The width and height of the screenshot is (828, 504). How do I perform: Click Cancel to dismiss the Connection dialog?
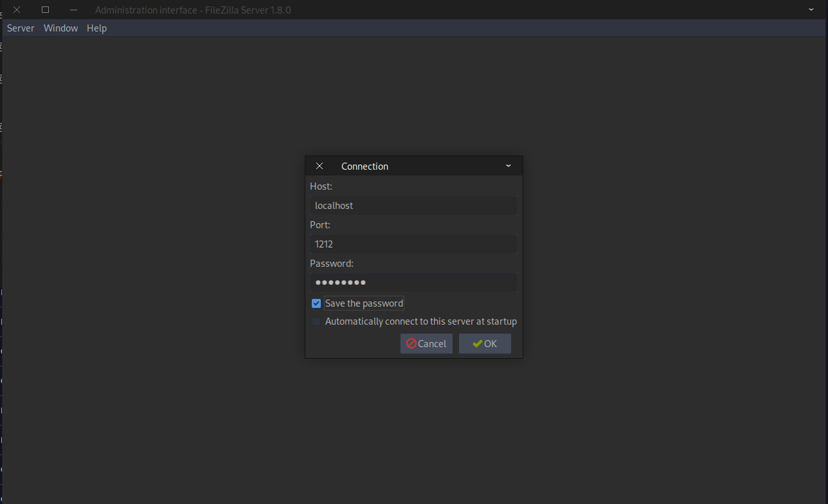point(426,343)
